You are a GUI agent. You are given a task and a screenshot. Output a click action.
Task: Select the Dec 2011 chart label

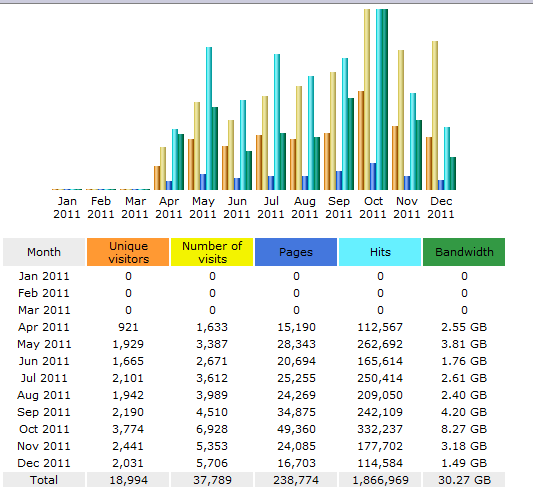pos(441,208)
